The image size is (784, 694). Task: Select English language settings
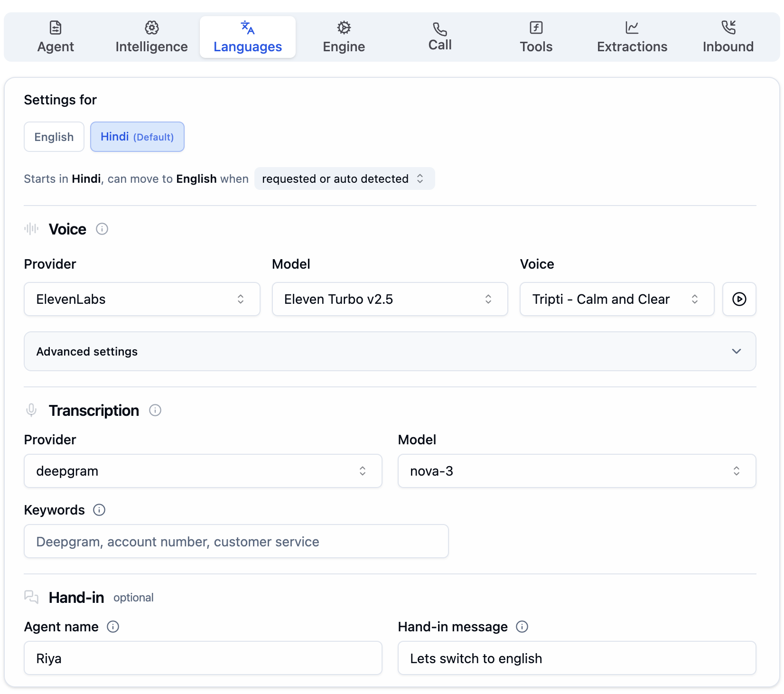(54, 137)
